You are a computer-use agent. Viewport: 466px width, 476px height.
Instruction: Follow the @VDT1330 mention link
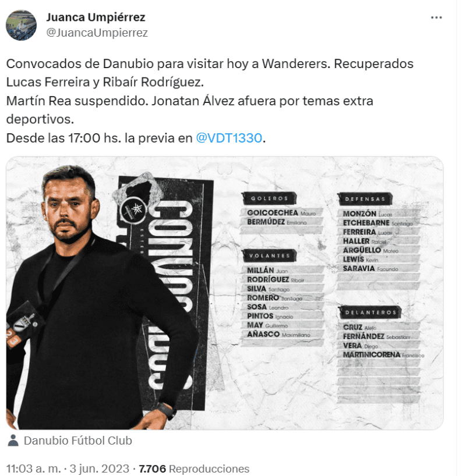(229, 138)
